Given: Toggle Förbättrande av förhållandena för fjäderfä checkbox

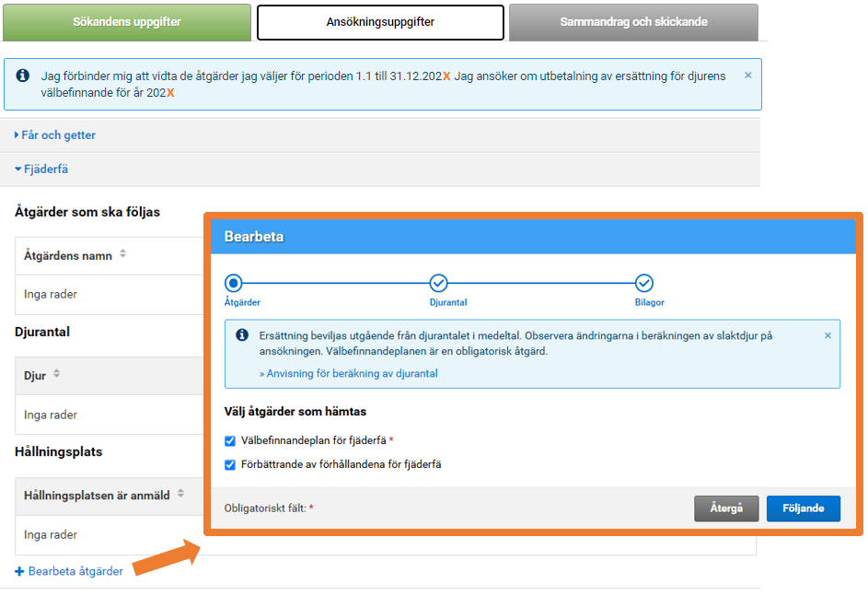Looking at the screenshot, I should click(x=230, y=465).
